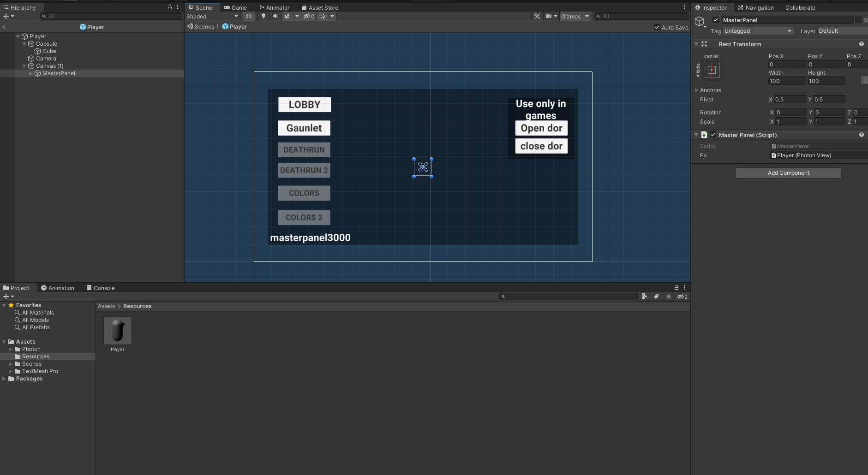Open component editor tools wrench icon
This screenshot has width=868, height=475.
point(537,16)
